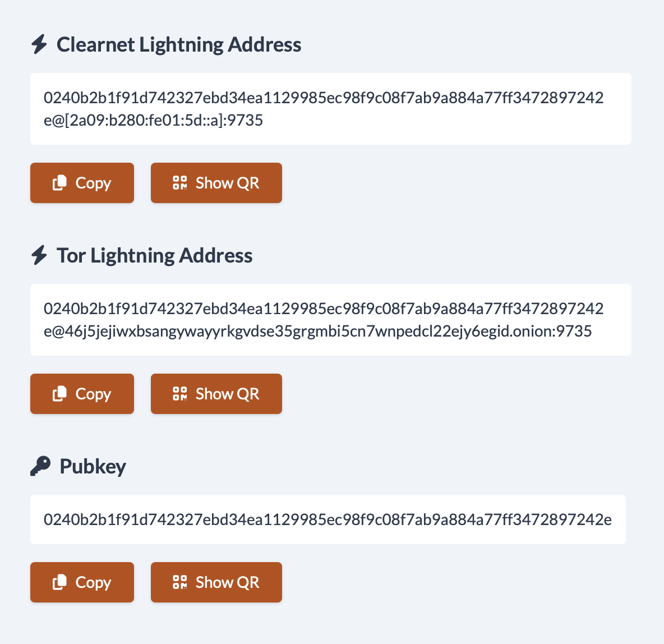
Task: Click the copy icon in the Clearnet Copy button
Action: (x=60, y=183)
